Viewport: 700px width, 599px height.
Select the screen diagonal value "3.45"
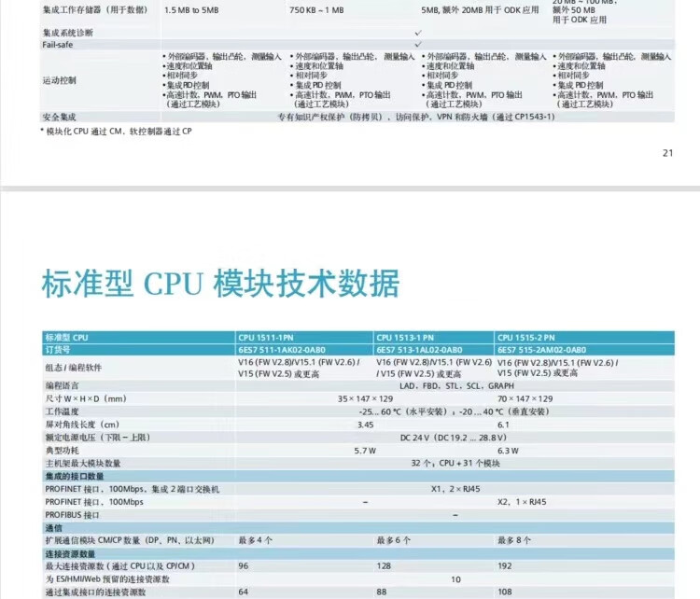pos(365,425)
